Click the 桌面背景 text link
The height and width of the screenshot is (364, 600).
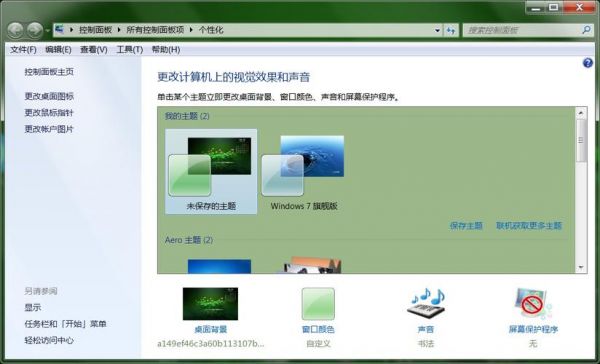pos(210,329)
